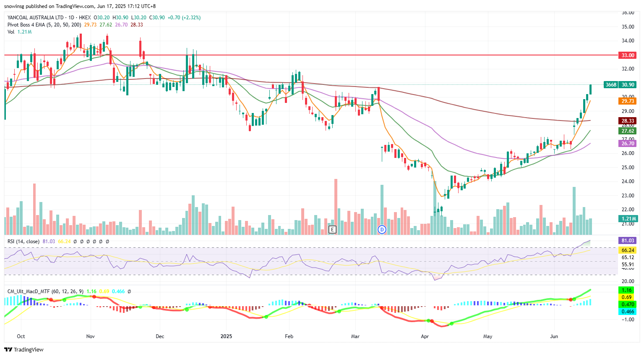The height and width of the screenshot is (357, 644).
Task: Click the 20.00 label on RSI axis
Action: point(628,281)
